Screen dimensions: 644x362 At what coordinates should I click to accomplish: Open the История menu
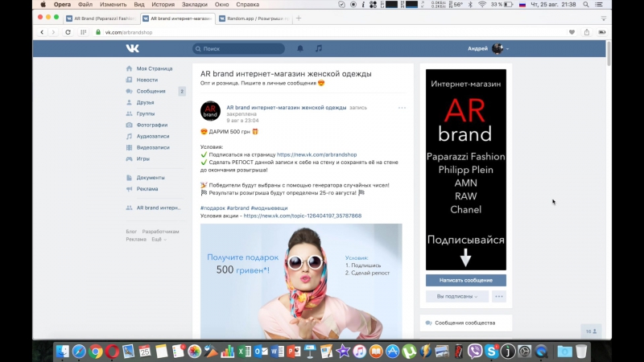pos(163,5)
